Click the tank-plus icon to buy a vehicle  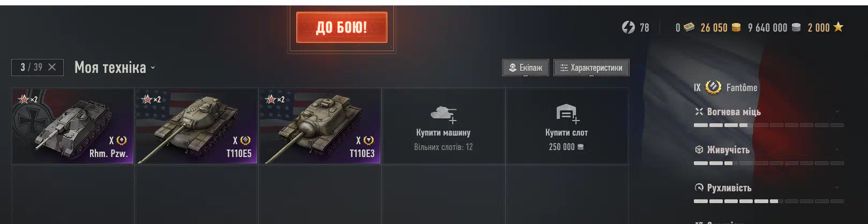click(444, 114)
